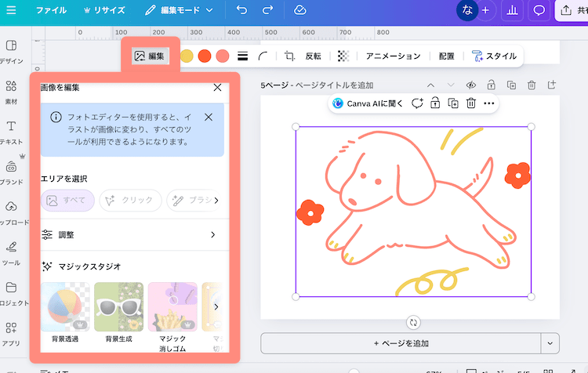This screenshot has width=588, height=373.
Task: Select the orange-red color swatch
Action: 205,56
